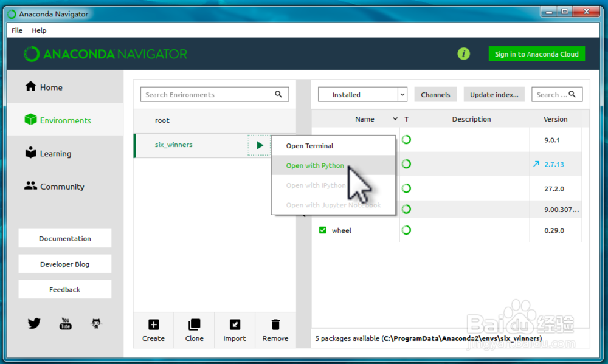Click the type circle icon in 9.0.1 row
Viewport: 608px width, 364px height.
[x=406, y=140]
